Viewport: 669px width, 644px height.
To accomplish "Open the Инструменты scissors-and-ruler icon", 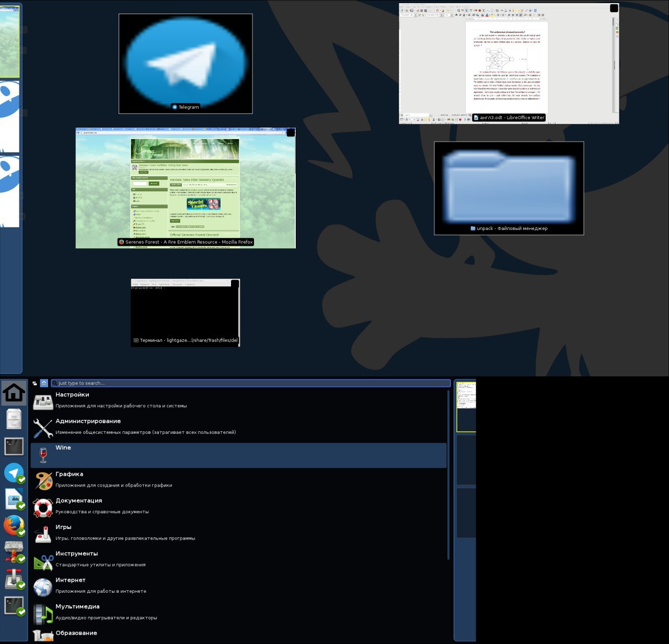I will [x=43, y=561].
